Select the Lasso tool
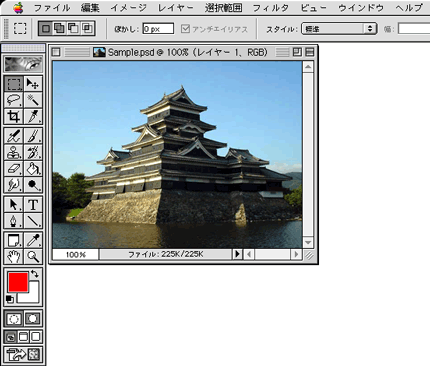Image resolution: width=430 pixels, height=366 pixels. (14, 100)
